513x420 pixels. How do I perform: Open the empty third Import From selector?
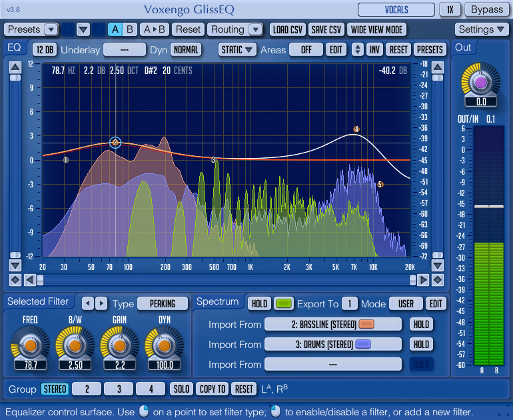pos(332,364)
